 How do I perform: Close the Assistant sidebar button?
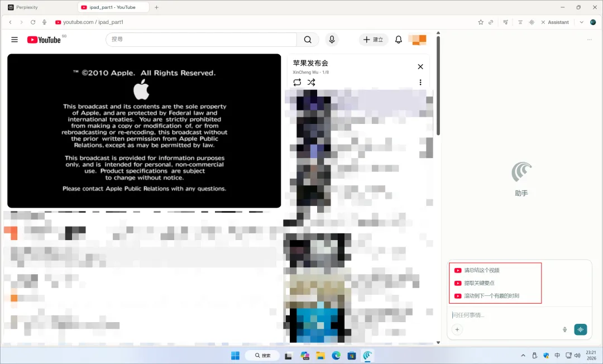[554, 22]
